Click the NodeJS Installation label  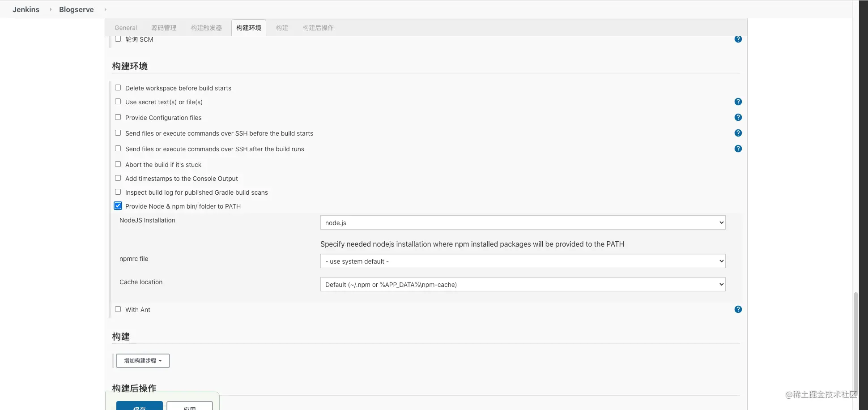point(147,220)
